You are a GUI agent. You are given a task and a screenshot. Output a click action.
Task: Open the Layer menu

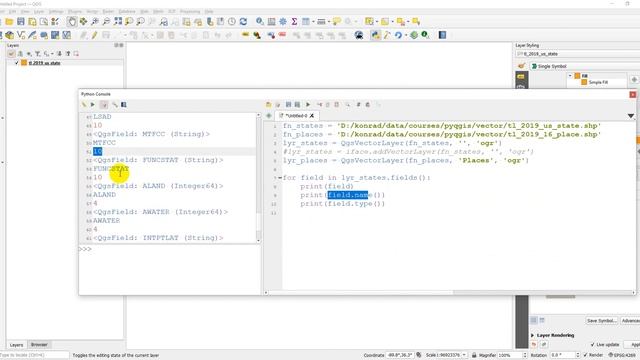(39, 11)
